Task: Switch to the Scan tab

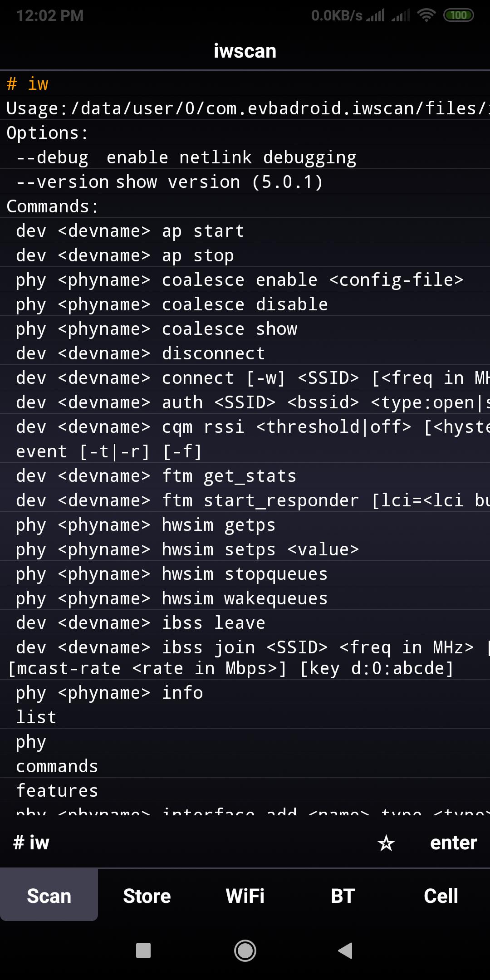Action: tap(49, 896)
